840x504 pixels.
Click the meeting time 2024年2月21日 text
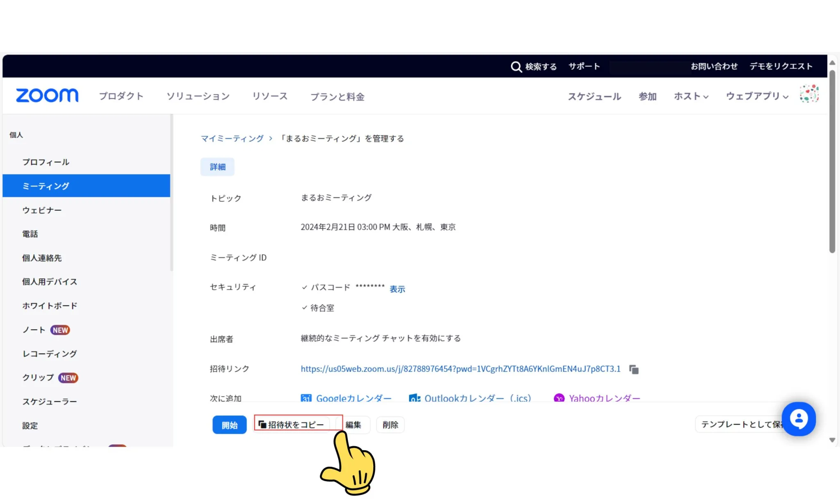[378, 227]
